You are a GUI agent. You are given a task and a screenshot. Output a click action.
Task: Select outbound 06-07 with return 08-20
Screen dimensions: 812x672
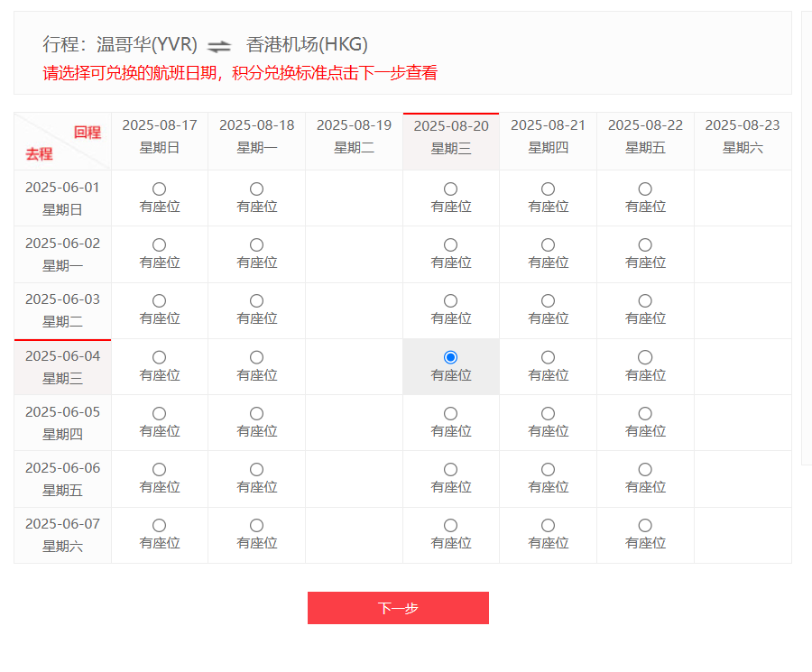(x=450, y=526)
